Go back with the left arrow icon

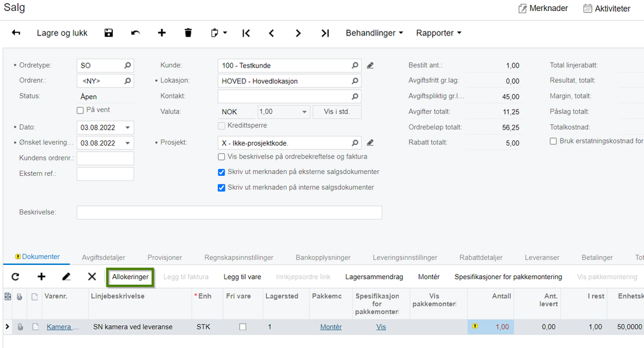(16, 33)
